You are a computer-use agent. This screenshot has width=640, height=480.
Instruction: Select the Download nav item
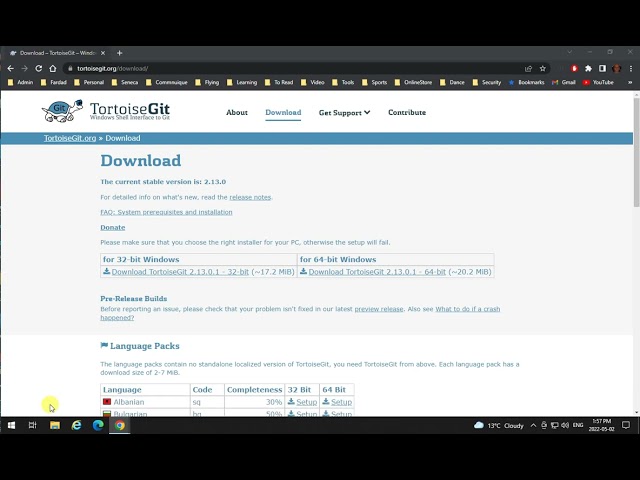[x=283, y=112]
